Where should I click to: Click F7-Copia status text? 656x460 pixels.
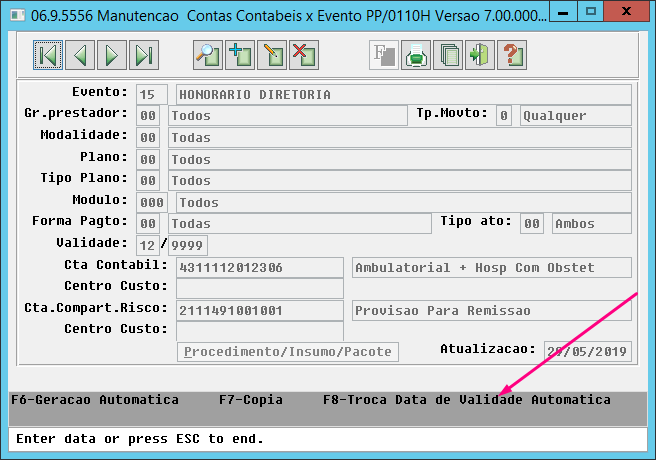point(251,400)
